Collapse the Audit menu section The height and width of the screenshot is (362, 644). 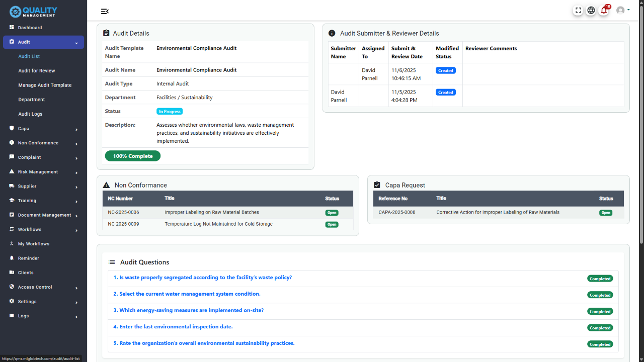[76, 43]
